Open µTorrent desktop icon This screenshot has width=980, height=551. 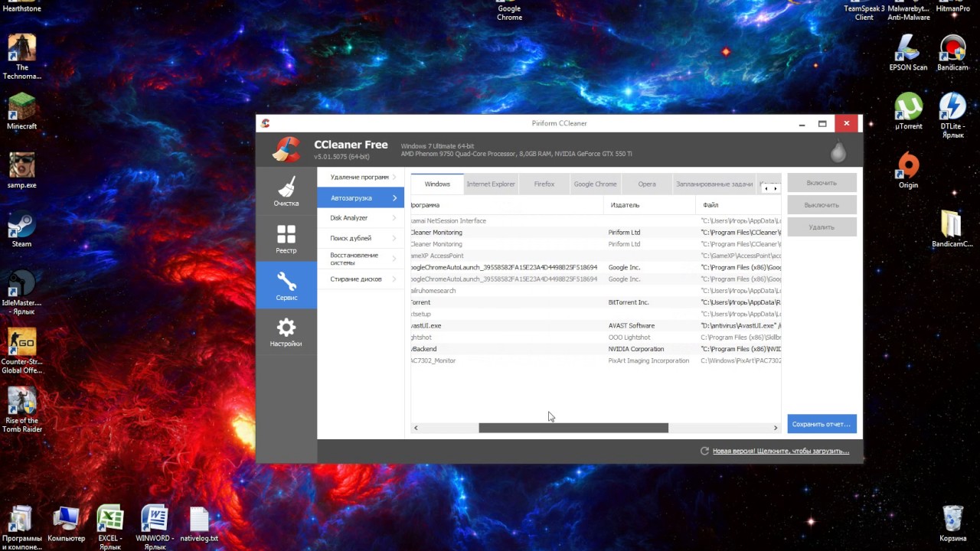(x=908, y=111)
